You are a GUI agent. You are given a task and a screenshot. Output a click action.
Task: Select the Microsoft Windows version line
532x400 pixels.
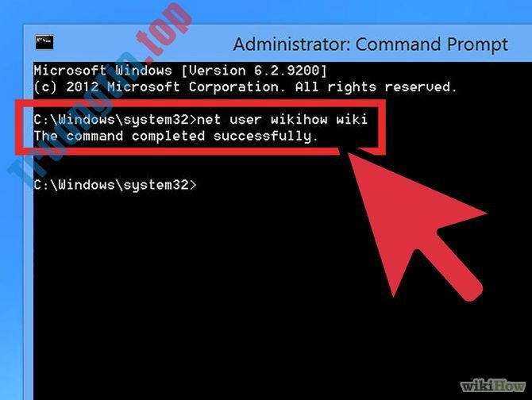(x=180, y=71)
